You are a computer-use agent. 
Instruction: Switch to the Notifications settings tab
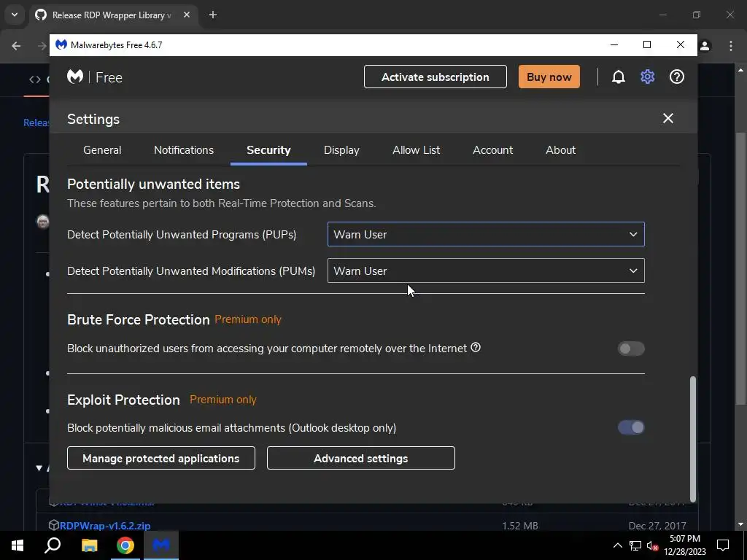tap(184, 150)
